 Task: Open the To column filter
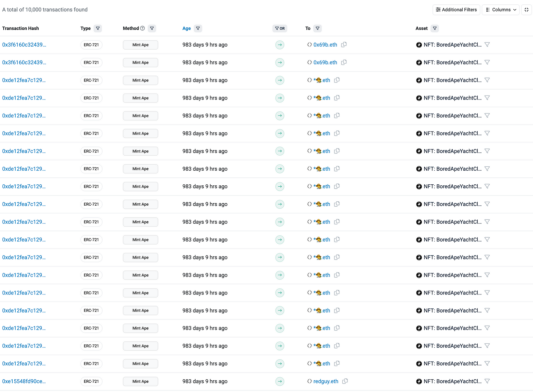317,29
